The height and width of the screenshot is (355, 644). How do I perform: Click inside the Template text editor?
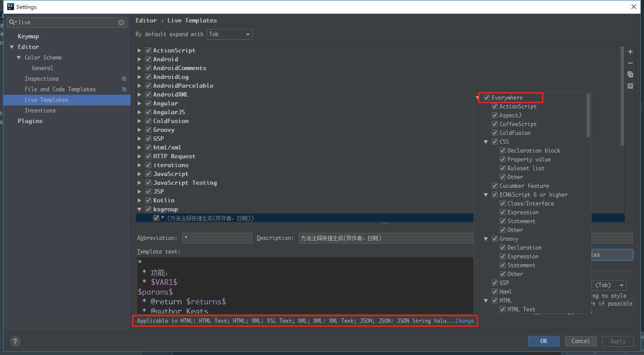click(x=305, y=285)
